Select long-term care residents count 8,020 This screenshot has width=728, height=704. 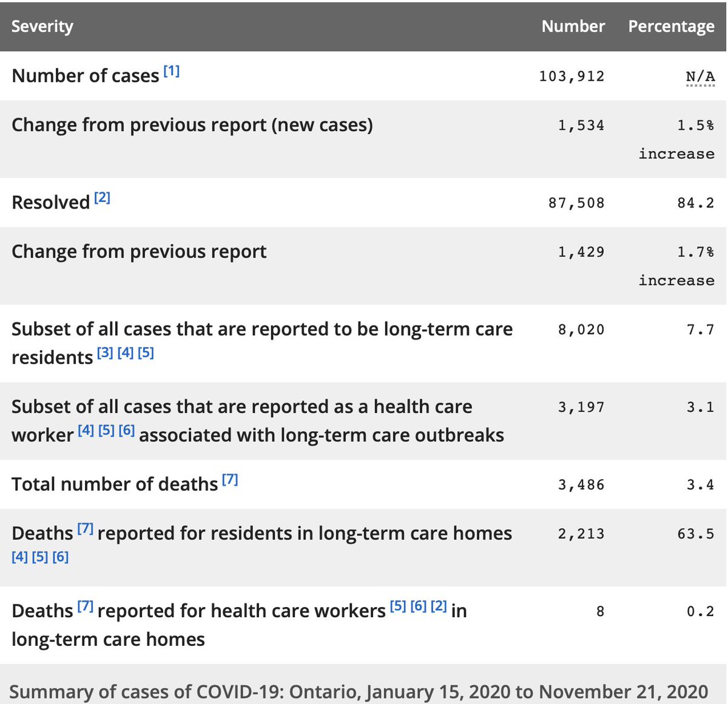[x=581, y=330]
